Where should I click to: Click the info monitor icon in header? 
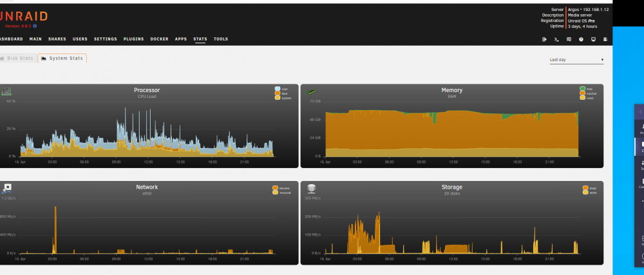click(593, 39)
